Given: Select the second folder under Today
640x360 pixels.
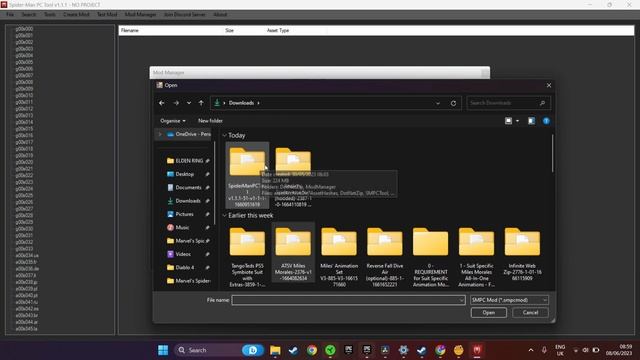Looking at the screenshot, I should pos(293,176).
